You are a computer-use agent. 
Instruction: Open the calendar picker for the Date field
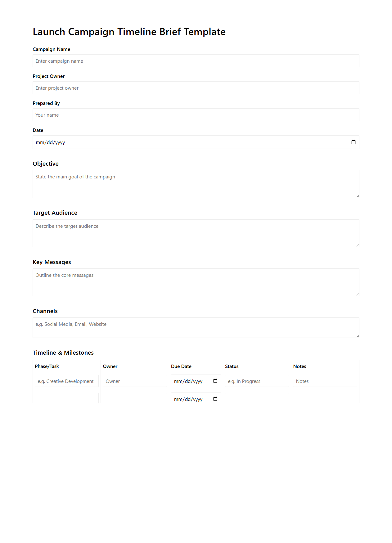tap(354, 142)
